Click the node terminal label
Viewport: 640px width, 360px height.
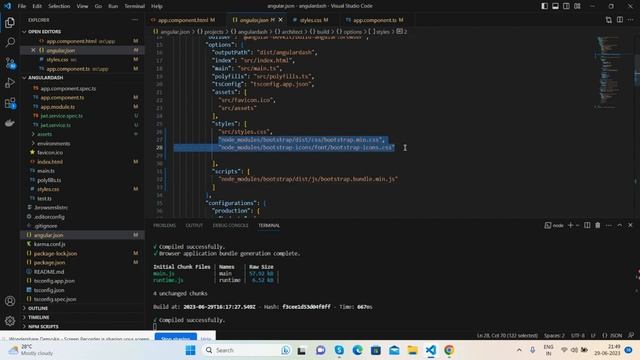[x=554, y=225]
